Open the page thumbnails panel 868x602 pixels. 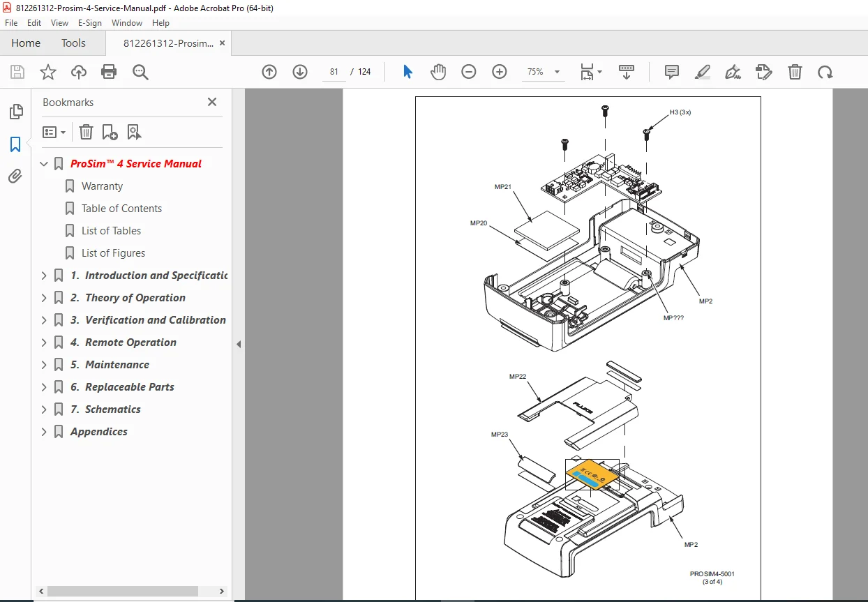(x=15, y=112)
